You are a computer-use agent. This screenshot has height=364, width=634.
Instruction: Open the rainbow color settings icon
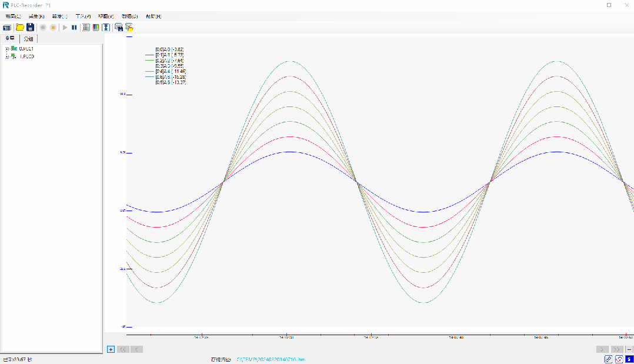coord(96,28)
